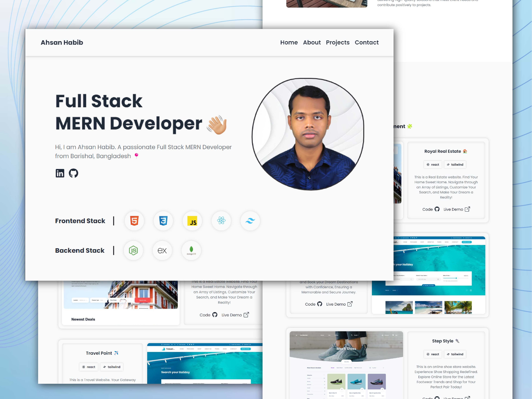Open Live Demo below the Memorable and Secure Journey text
This screenshot has height=399, width=532.
tap(339, 304)
